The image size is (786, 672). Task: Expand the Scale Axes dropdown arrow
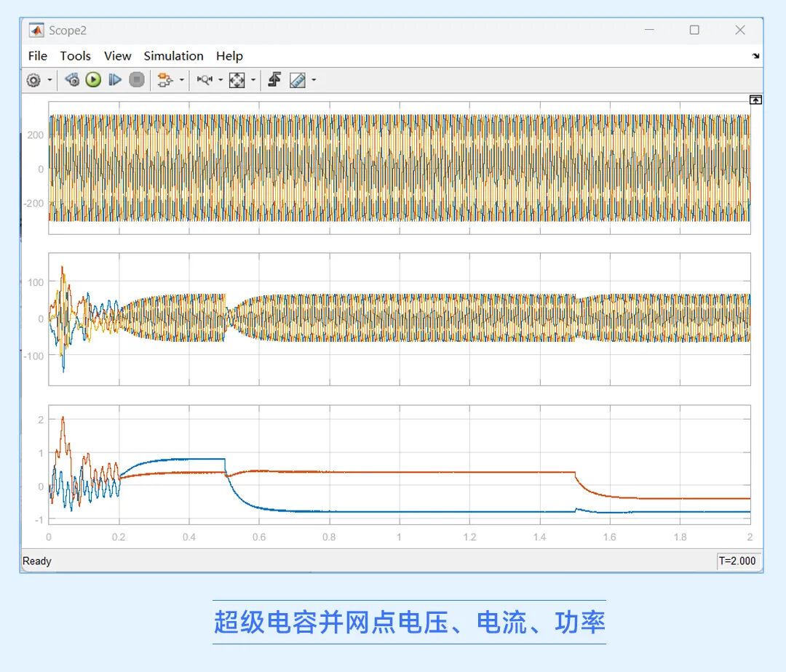(253, 80)
